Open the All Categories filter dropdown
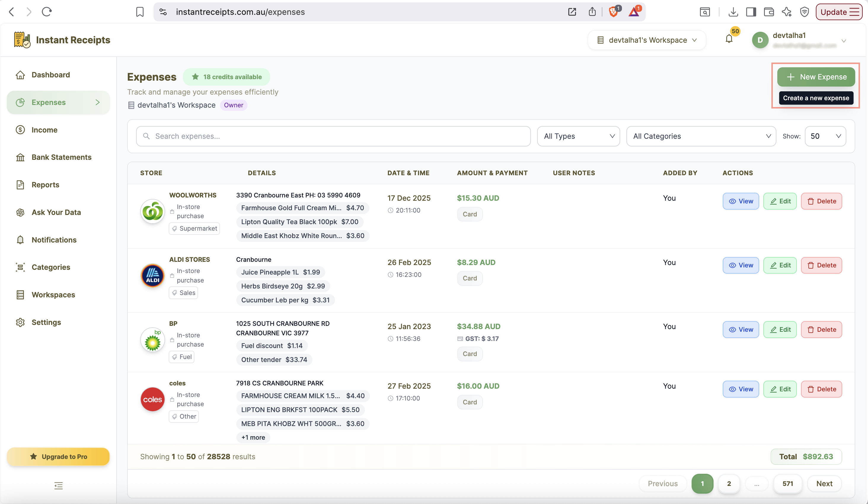 (x=701, y=136)
